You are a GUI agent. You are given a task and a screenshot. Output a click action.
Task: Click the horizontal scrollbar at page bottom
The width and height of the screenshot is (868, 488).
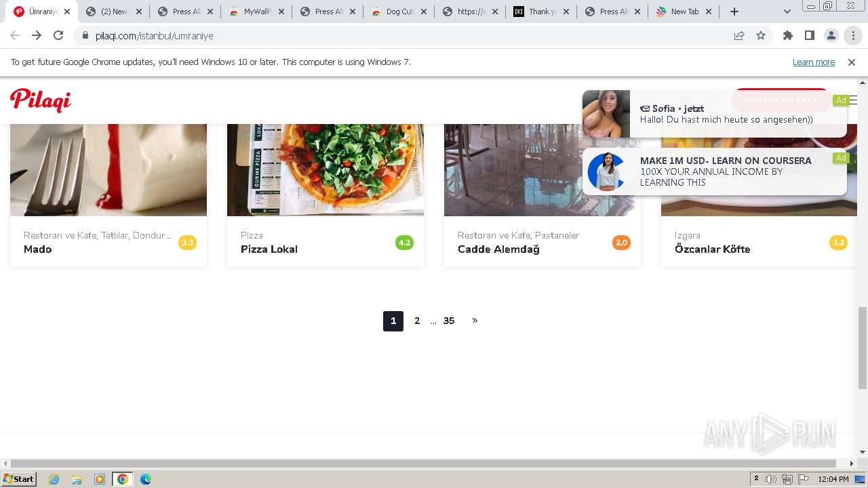pyautogui.click(x=424, y=464)
